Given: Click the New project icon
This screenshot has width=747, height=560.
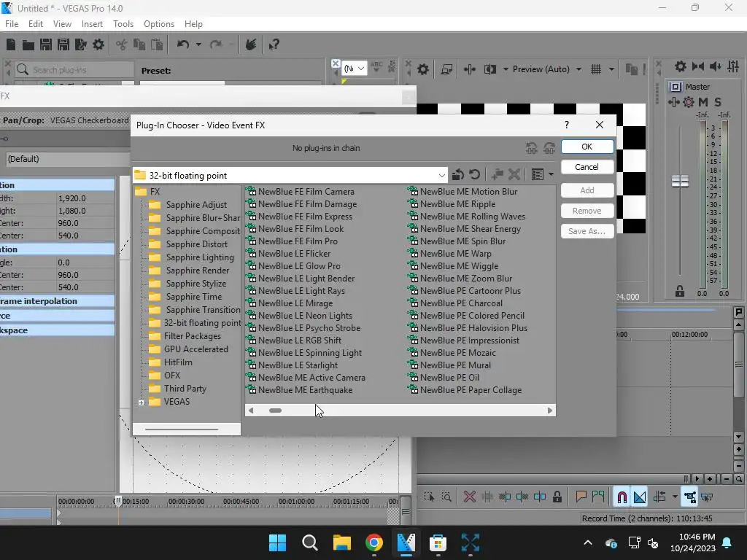Looking at the screenshot, I should click(x=10, y=44).
